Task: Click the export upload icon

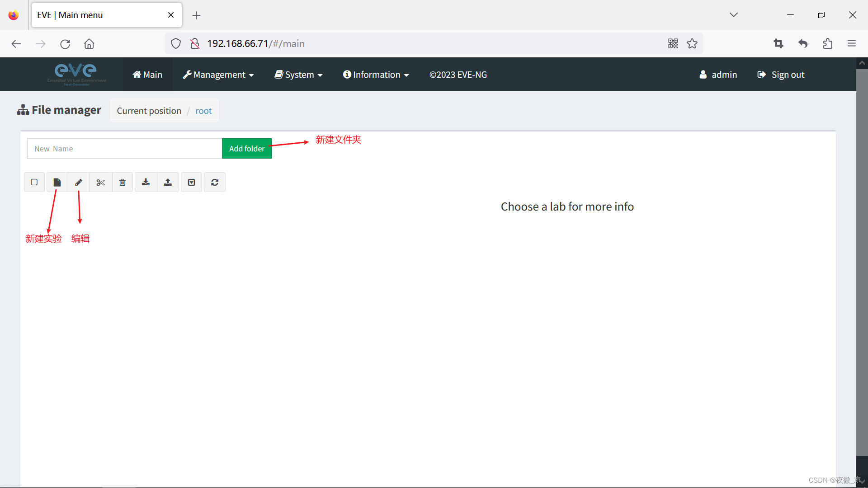Action: [168, 182]
